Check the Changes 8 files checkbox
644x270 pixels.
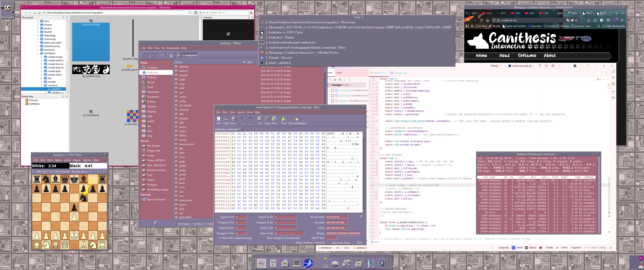point(329,85)
